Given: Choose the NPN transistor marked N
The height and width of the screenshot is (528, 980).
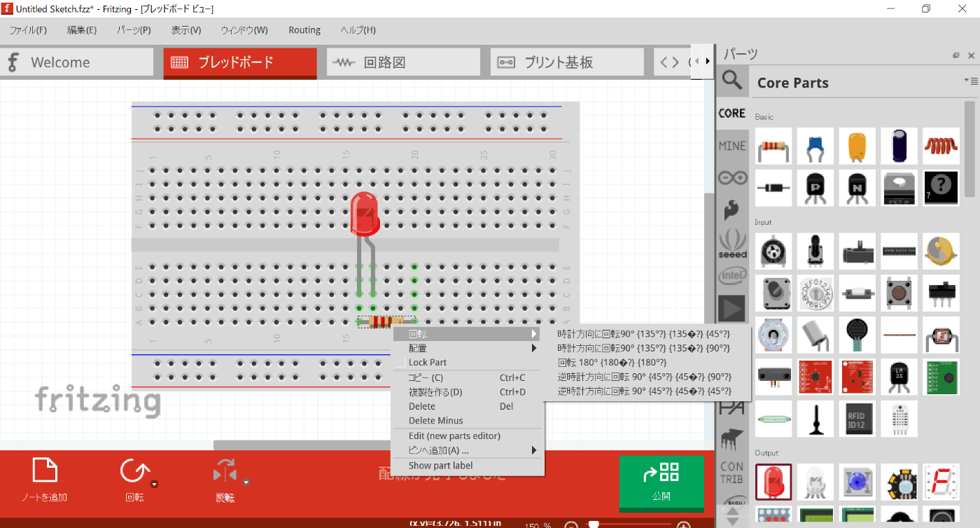Looking at the screenshot, I should click(857, 188).
